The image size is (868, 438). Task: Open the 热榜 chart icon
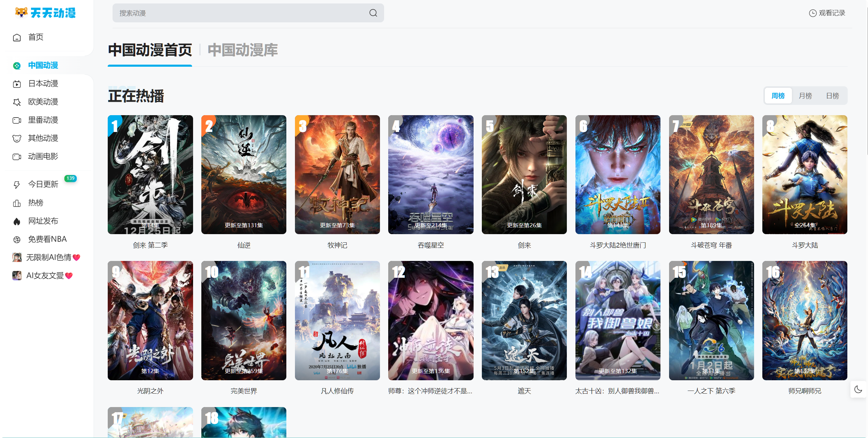(16, 202)
